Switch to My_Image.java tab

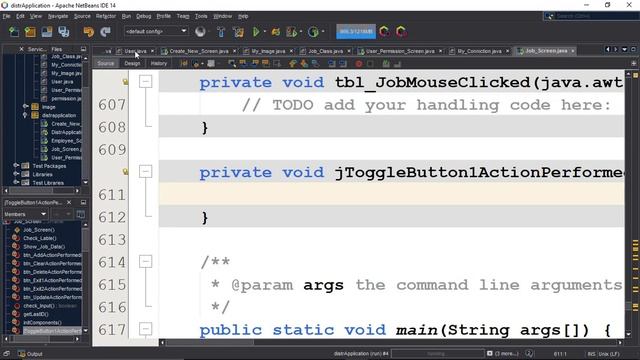click(x=268, y=51)
